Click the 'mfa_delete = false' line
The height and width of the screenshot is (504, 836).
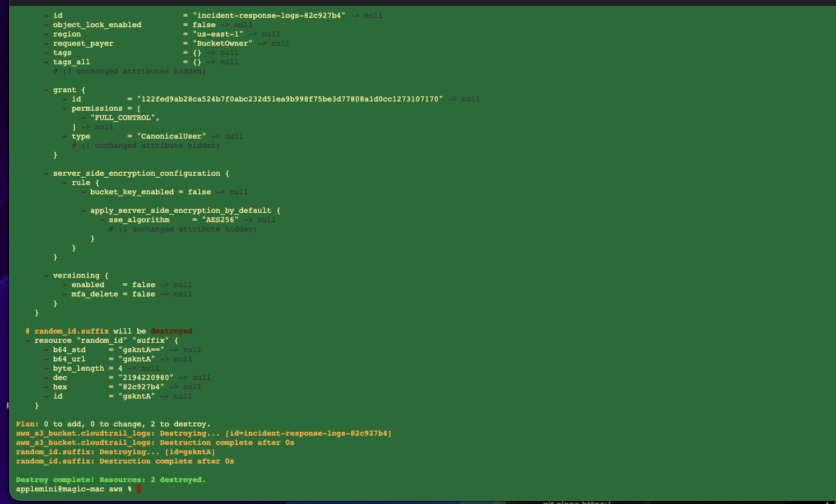pos(113,294)
